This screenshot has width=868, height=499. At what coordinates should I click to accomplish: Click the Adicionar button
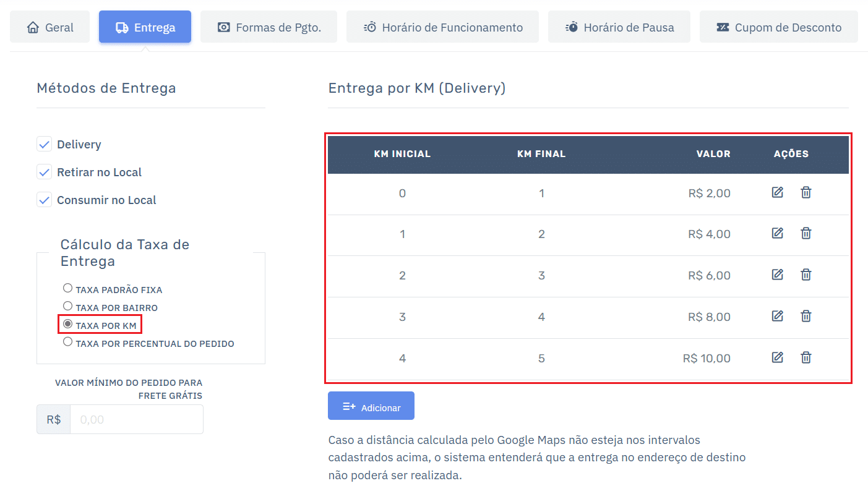click(371, 406)
